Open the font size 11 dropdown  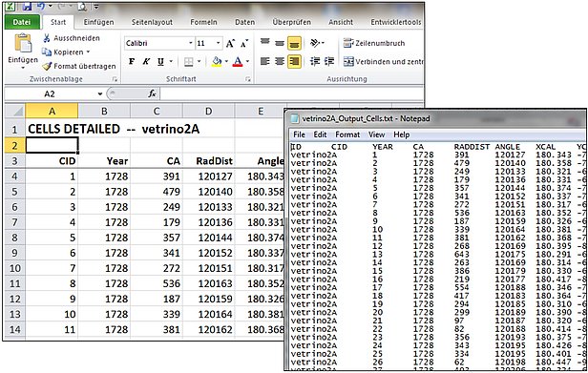[219, 43]
